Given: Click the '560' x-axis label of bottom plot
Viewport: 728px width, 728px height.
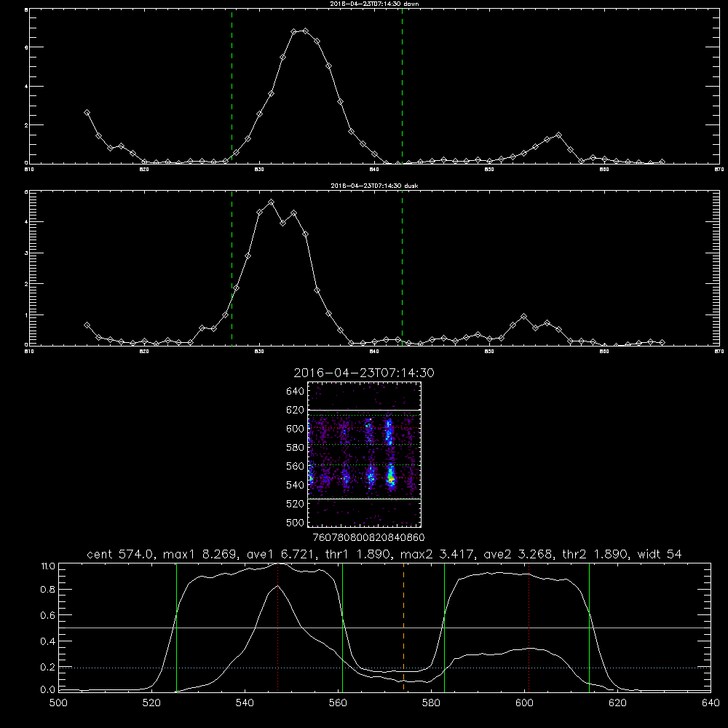Looking at the screenshot, I should 338,703.
